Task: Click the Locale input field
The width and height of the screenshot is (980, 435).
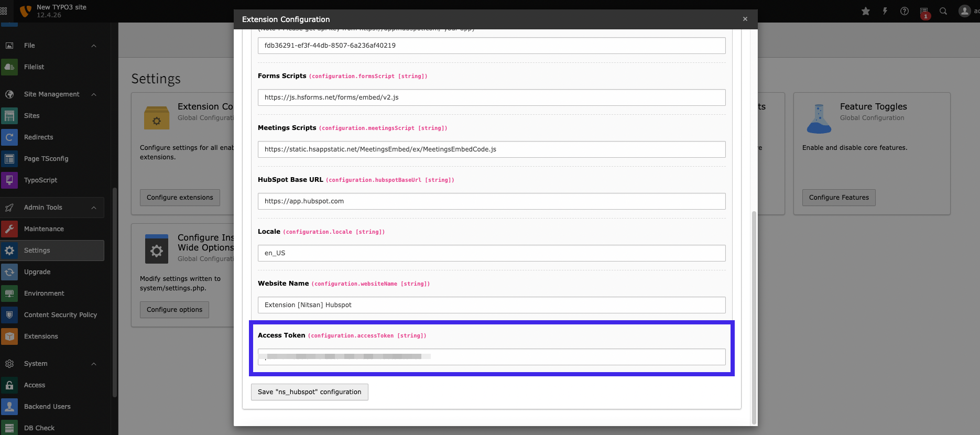Action: (x=492, y=253)
